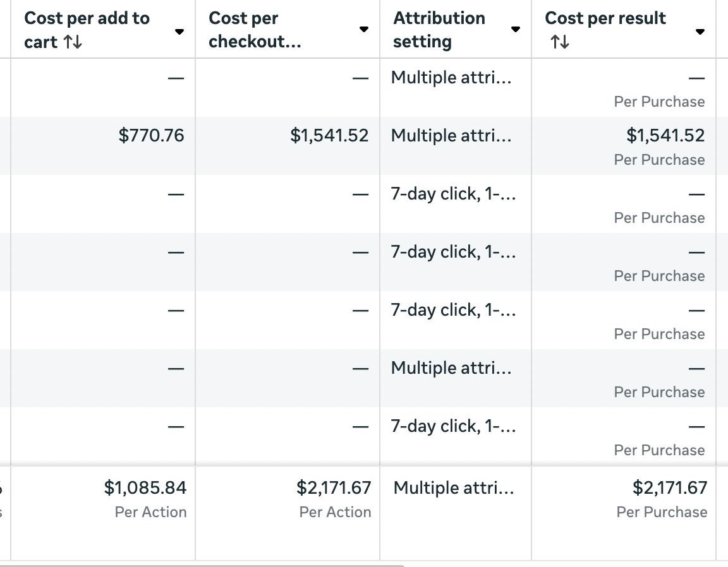The width and height of the screenshot is (728, 567).
Task: Open Cost per result column dropdown arrow
Action: (x=700, y=31)
